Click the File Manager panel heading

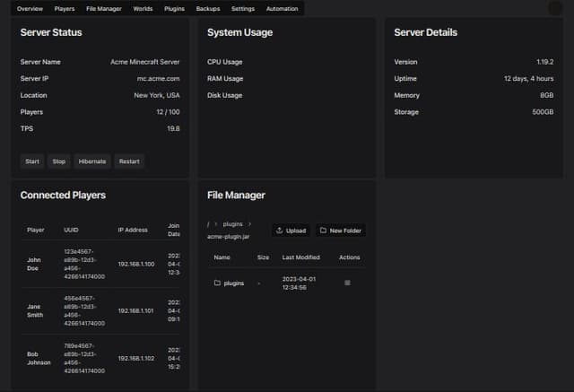[236, 195]
